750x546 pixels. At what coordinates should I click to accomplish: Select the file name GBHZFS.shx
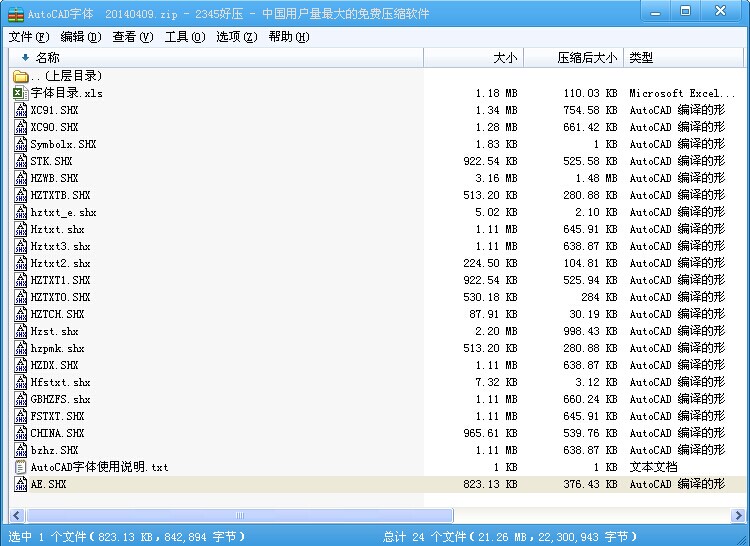(x=60, y=399)
